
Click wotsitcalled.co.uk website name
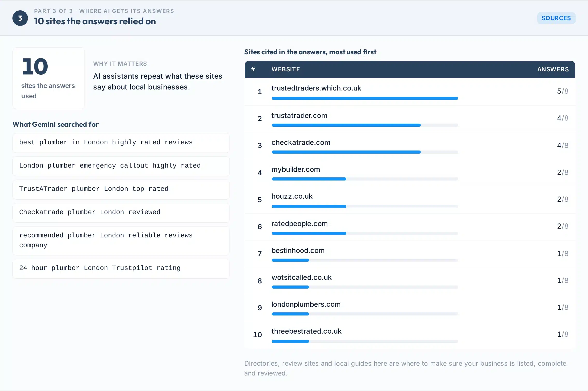click(x=302, y=277)
